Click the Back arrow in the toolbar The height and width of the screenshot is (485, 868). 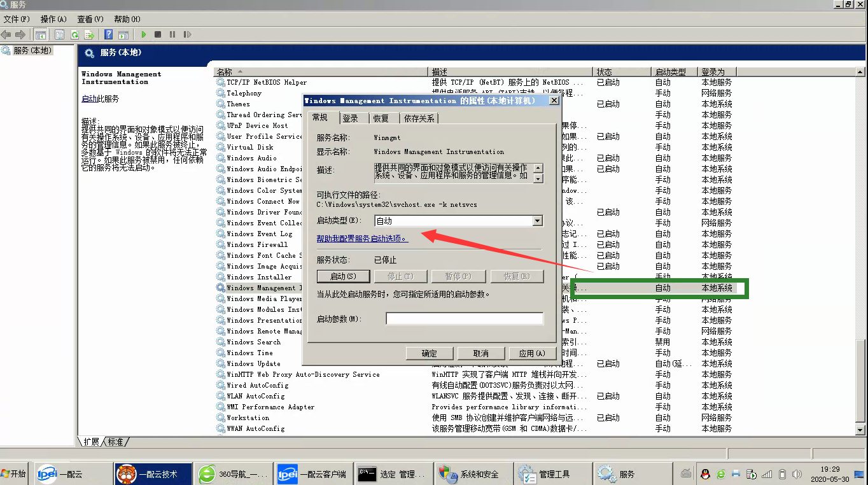click(6, 34)
